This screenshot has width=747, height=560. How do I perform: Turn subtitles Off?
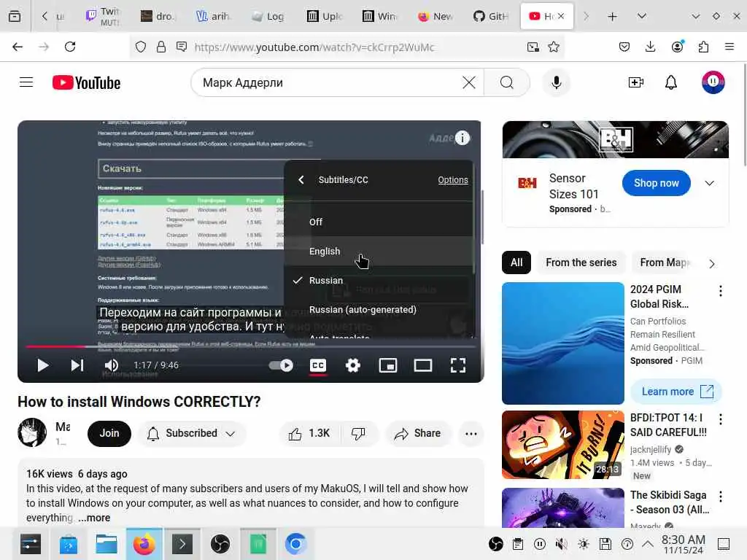point(379,222)
